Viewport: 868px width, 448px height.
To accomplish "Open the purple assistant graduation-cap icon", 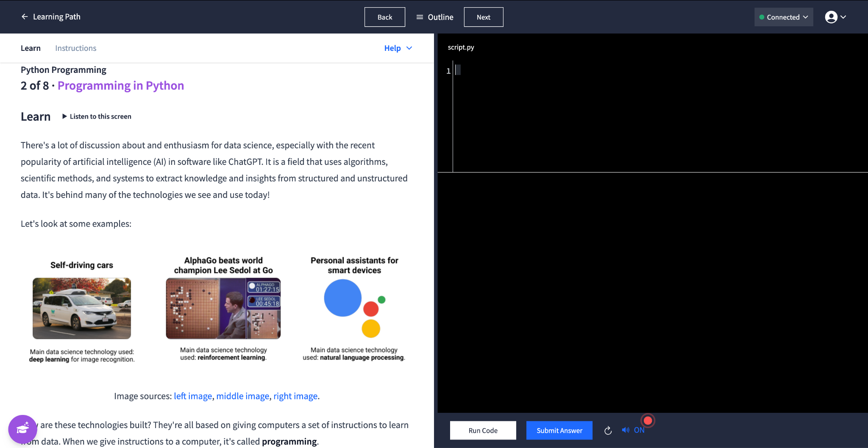I will coord(22,429).
